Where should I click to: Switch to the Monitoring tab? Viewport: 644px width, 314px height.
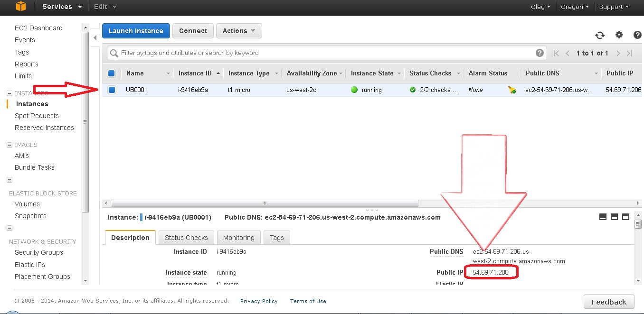pos(238,238)
